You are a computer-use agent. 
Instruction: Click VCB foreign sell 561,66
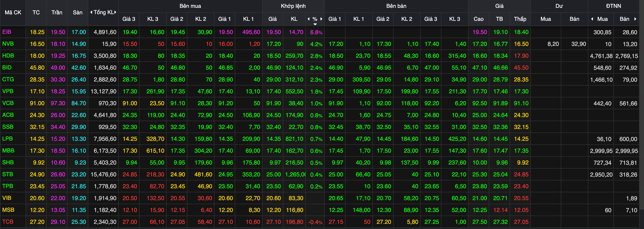click(628, 103)
